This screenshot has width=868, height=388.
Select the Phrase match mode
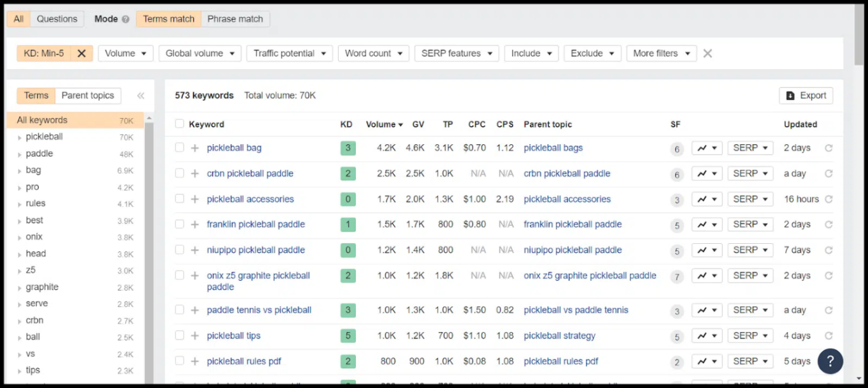(x=235, y=19)
